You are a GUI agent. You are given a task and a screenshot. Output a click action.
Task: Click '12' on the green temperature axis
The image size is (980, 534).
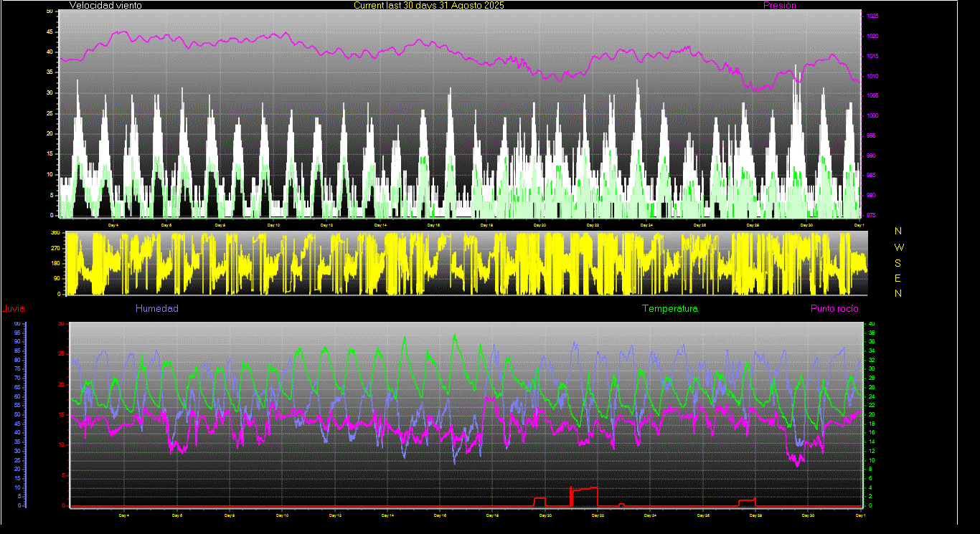pyautogui.click(x=872, y=451)
